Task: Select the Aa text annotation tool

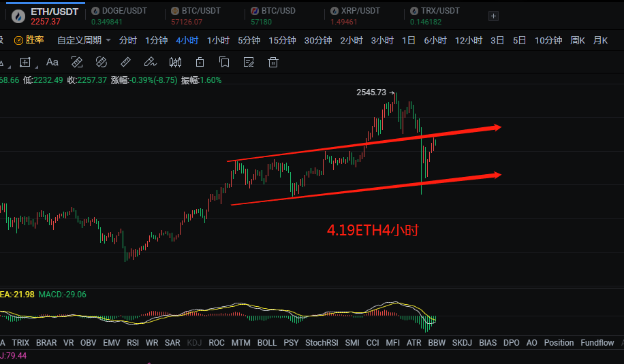Action: coord(52,63)
